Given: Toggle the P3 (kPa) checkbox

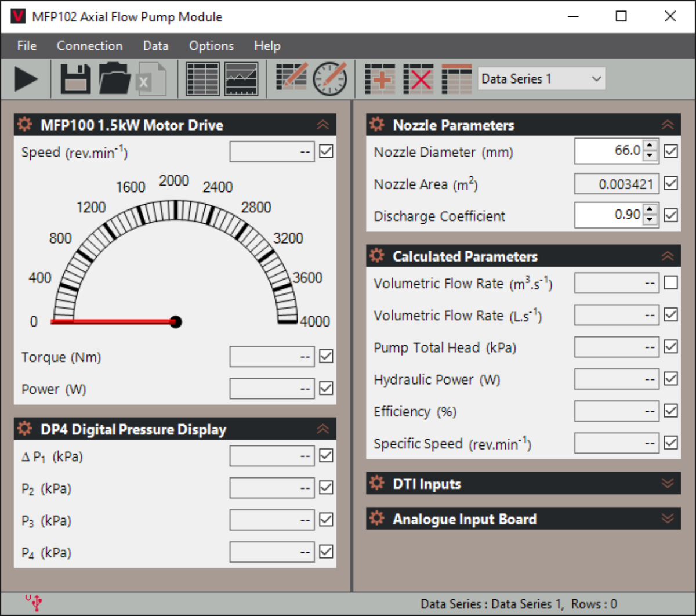Looking at the screenshot, I should coord(327,520).
